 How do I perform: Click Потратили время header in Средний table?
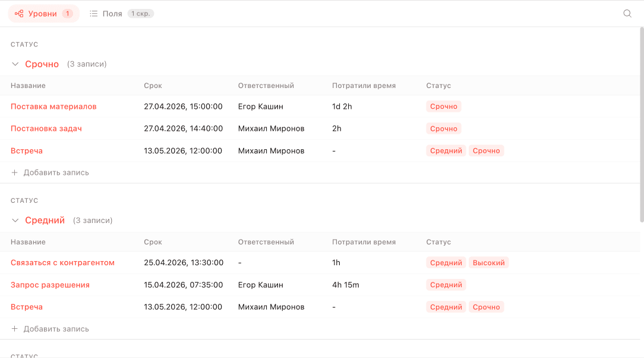364,242
